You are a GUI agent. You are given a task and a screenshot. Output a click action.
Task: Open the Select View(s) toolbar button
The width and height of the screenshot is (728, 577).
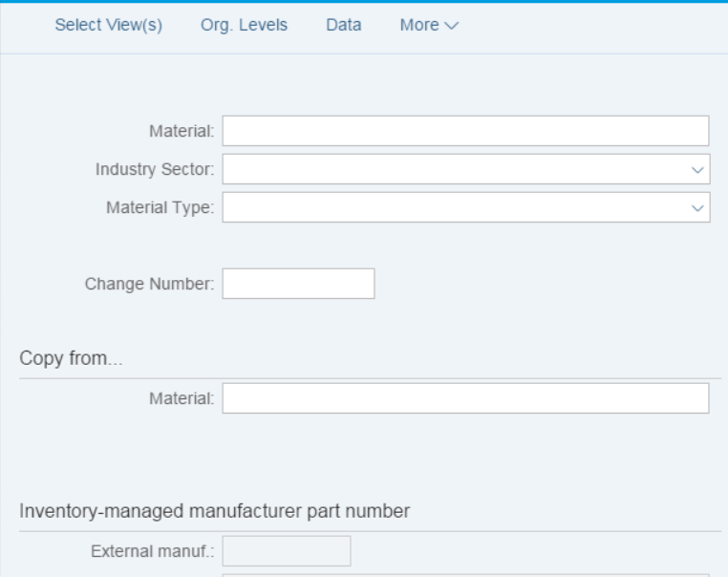[109, 25]
